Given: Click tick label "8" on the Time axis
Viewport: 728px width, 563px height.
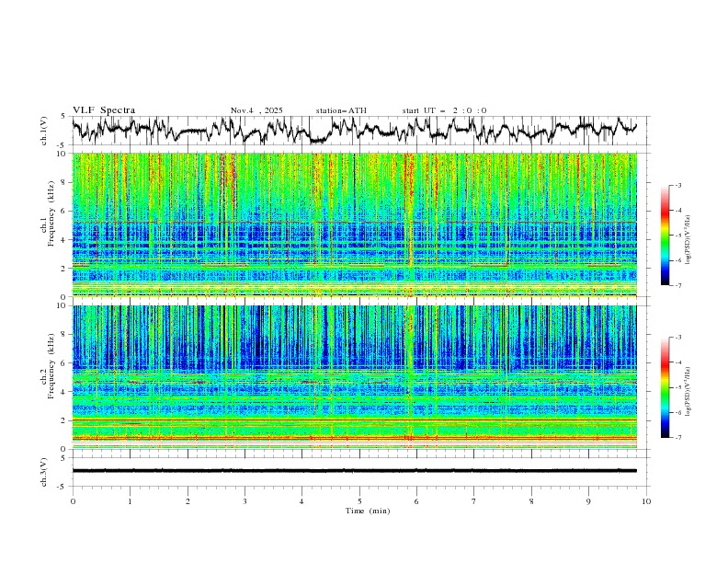Looking at the screenshot, I should point(531,501).
